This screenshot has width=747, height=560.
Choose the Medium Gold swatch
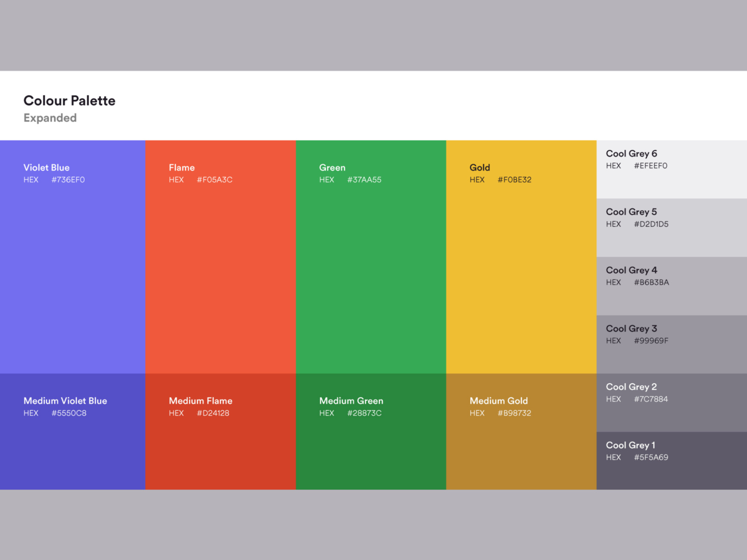(521, 448)
